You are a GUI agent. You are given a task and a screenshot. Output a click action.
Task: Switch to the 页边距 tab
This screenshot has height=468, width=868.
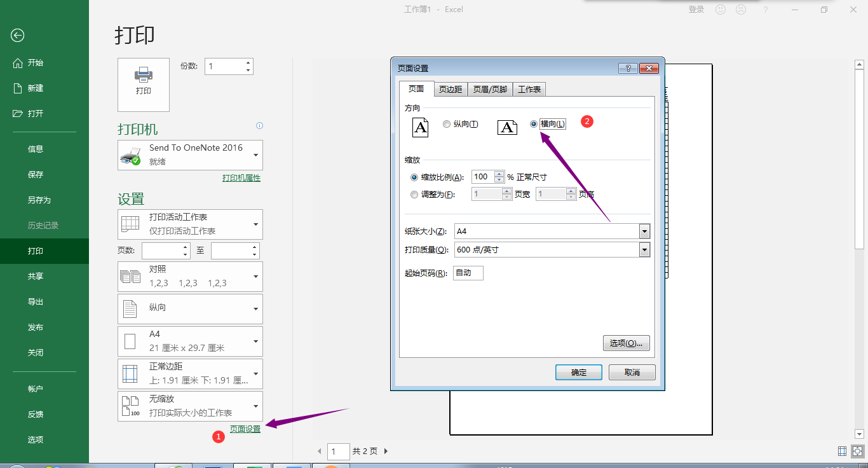[x=451, y=89]
